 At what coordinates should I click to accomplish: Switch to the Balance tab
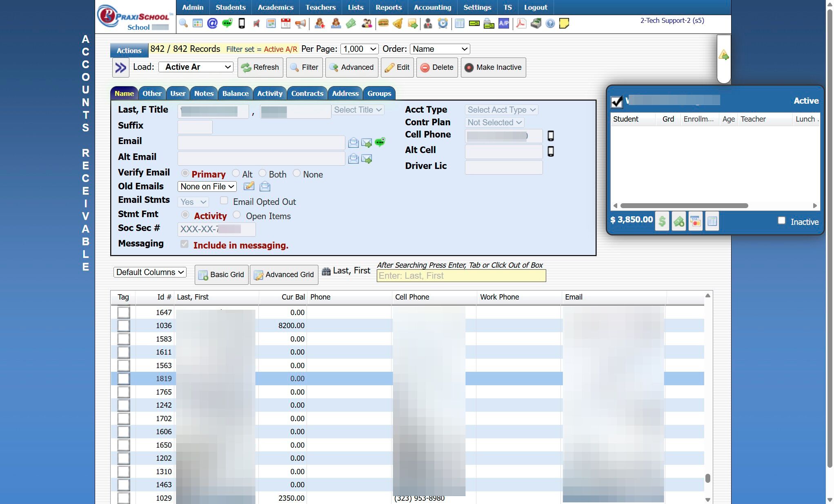tap(235, 93)
